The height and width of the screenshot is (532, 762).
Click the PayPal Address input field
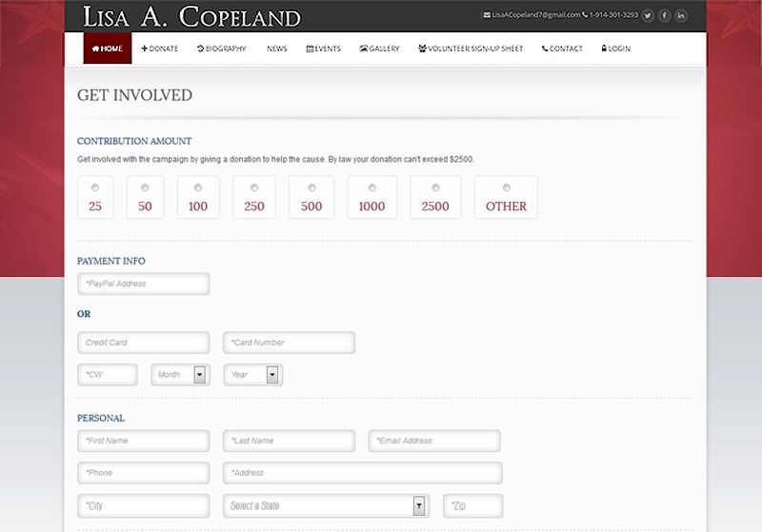(143, 284)
